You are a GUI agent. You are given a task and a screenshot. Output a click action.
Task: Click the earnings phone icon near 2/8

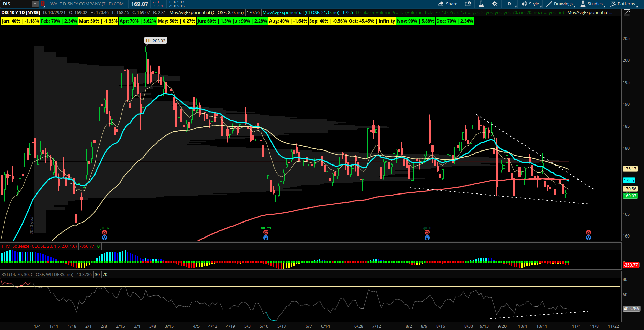105,232
